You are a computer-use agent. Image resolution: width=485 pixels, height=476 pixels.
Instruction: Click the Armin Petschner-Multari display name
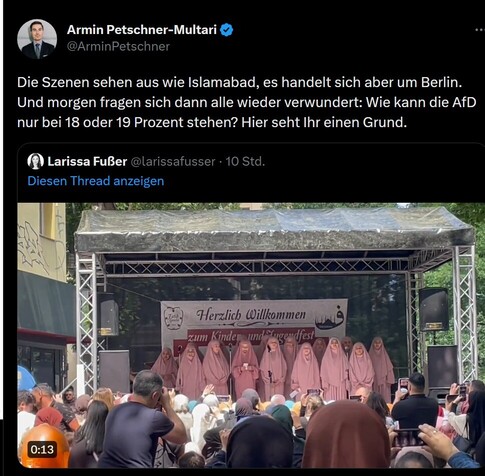tap(142, 30)
